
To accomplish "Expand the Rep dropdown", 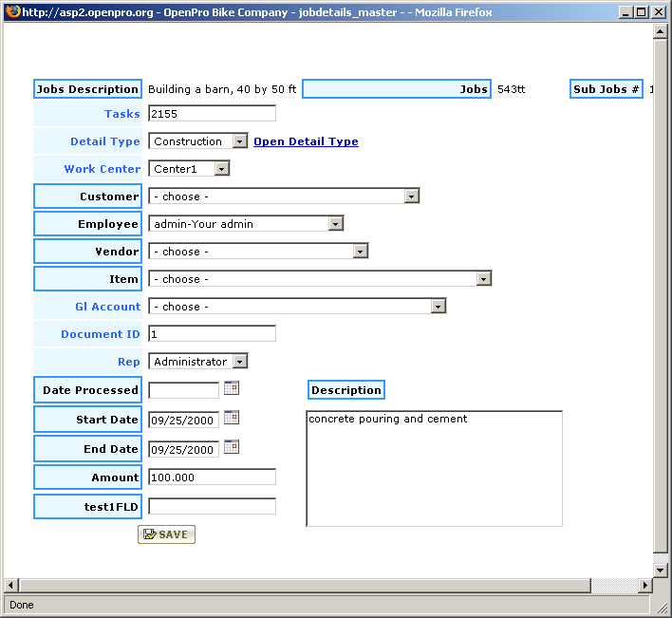I will click(x=239, y=362).
